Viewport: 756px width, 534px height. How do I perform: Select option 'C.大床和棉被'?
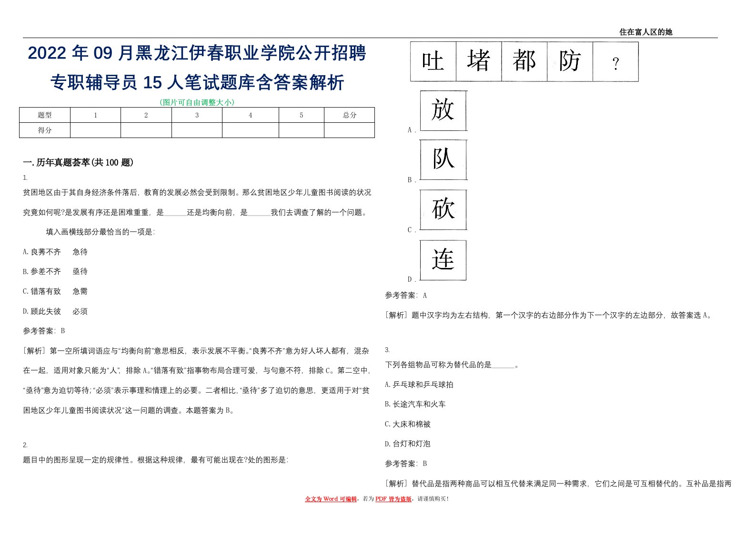tap(408, 424)
